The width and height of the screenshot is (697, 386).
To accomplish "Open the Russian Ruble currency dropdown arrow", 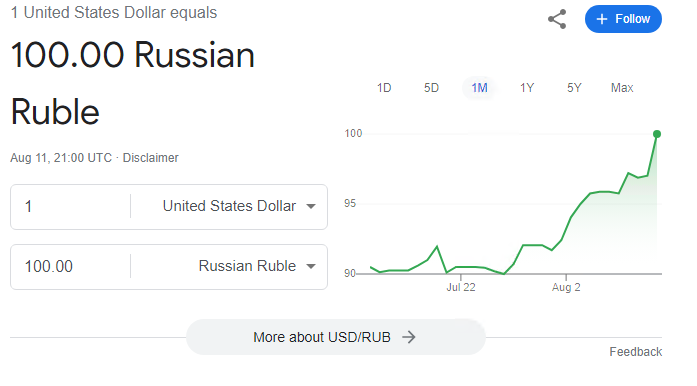I will click(311, 266).
